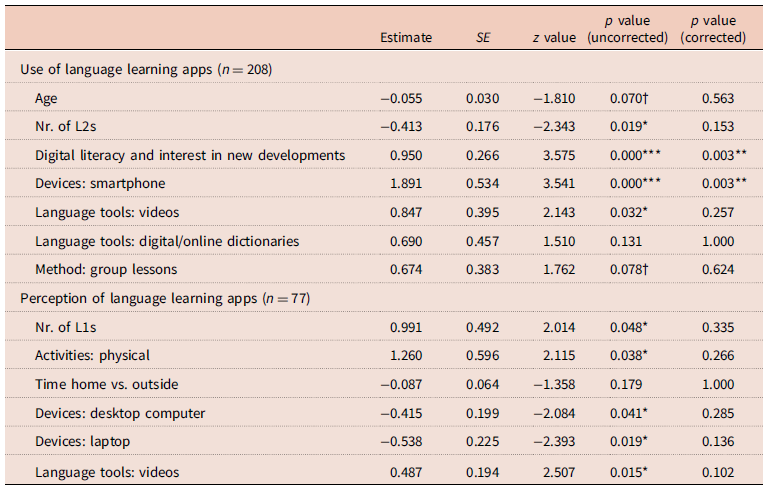The image size is (767, 488).
Task: Click the 'Devices: laptop' row label
Action: click(x=83, y=443)
